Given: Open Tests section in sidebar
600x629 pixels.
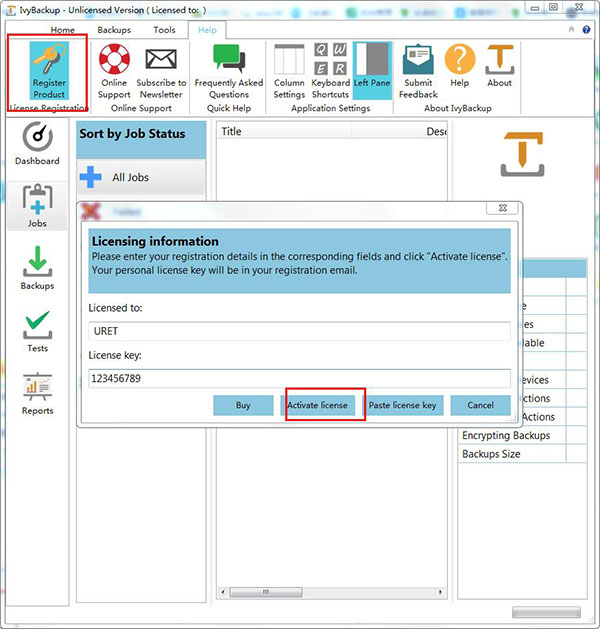Looking at the screenshot, I should point(37,331).
